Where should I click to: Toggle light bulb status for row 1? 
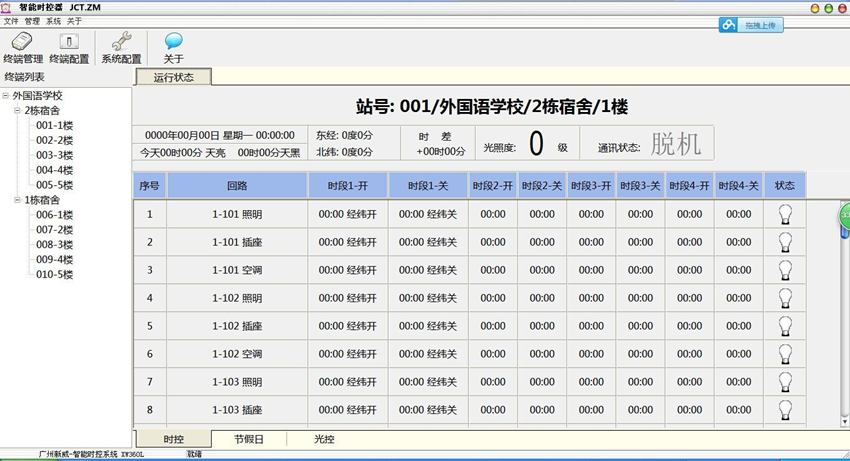coord(785,214)
